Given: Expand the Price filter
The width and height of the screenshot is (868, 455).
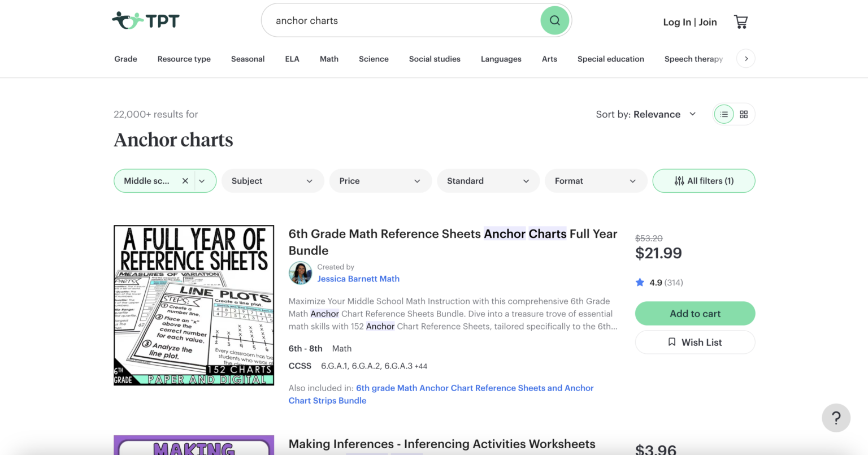Looking at the screenshot, I should tap(380, 180).
